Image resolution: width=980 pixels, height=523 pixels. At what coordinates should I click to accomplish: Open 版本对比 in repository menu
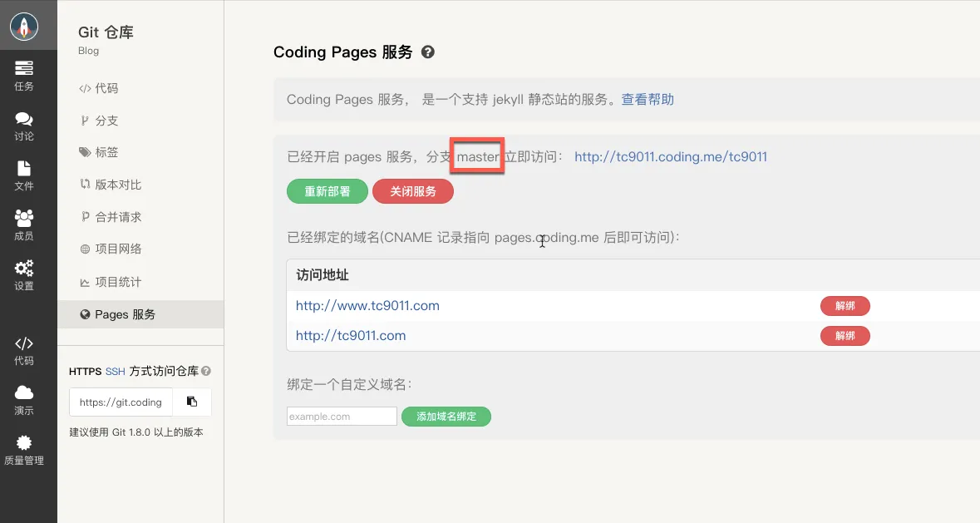(118, 185)
